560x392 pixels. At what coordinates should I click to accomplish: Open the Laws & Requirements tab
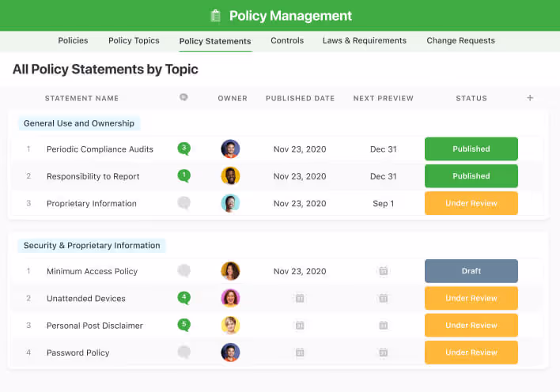[364, 40]
